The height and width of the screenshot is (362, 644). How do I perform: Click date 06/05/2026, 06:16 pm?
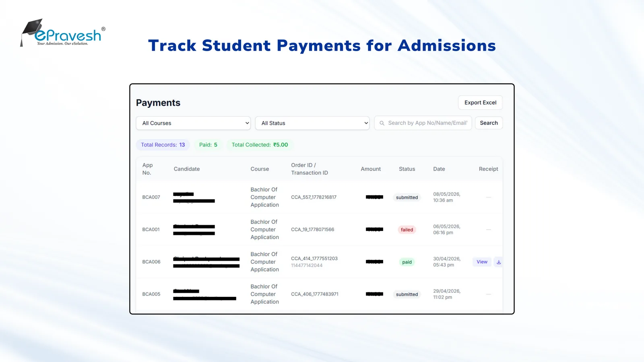coord(447,230)
